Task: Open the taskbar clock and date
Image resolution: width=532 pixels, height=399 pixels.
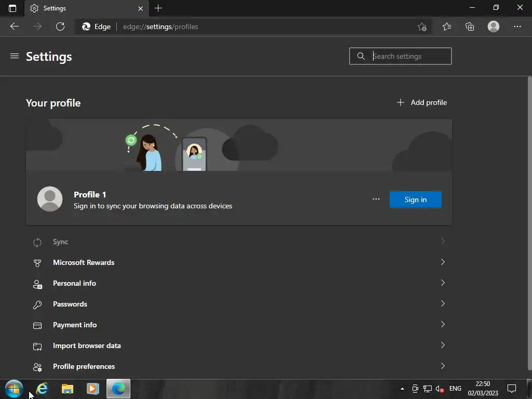Action: point(483,389)
